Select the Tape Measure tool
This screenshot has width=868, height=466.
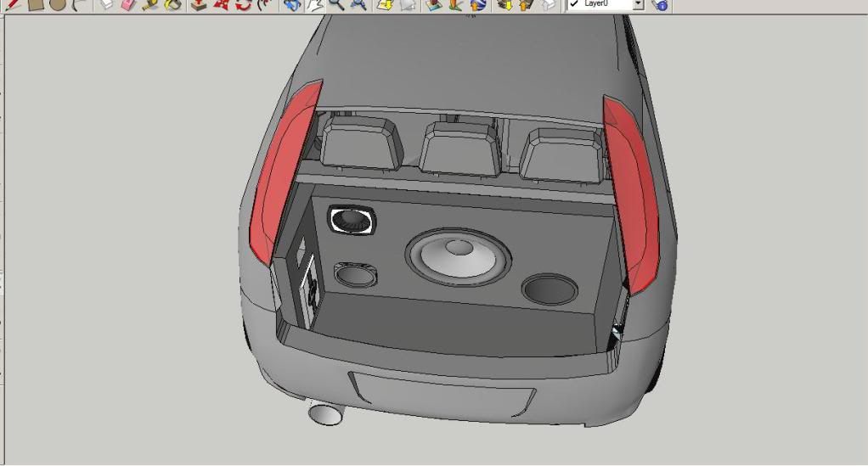point(150,4)
